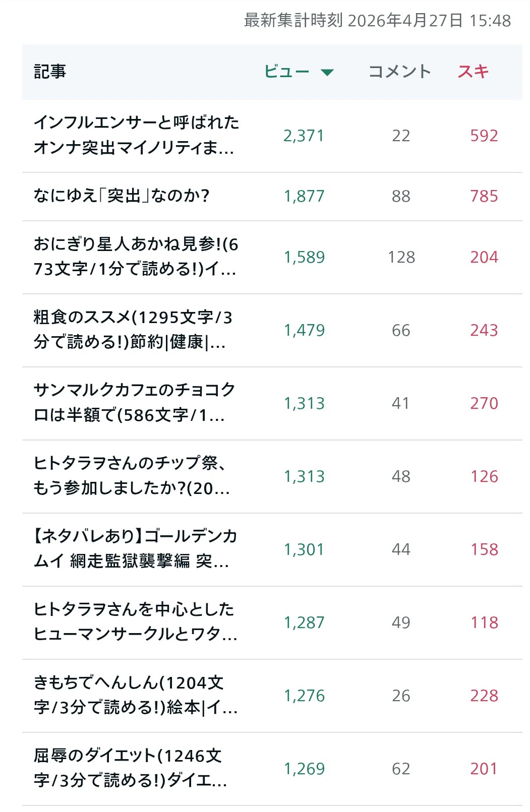This screenshot has height=812, width=530.
Task: Open the ゴールデンカムイ ネタバレあり article
Action: tap(135, 549)
